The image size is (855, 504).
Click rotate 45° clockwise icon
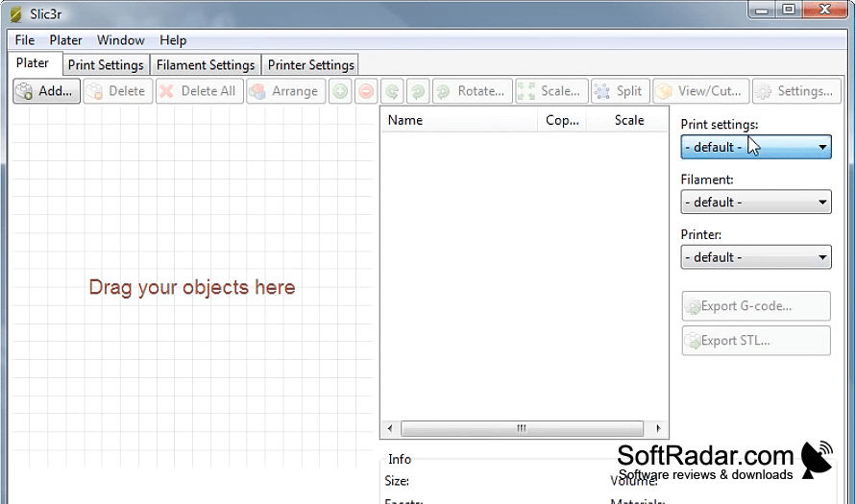pos(418,91)
